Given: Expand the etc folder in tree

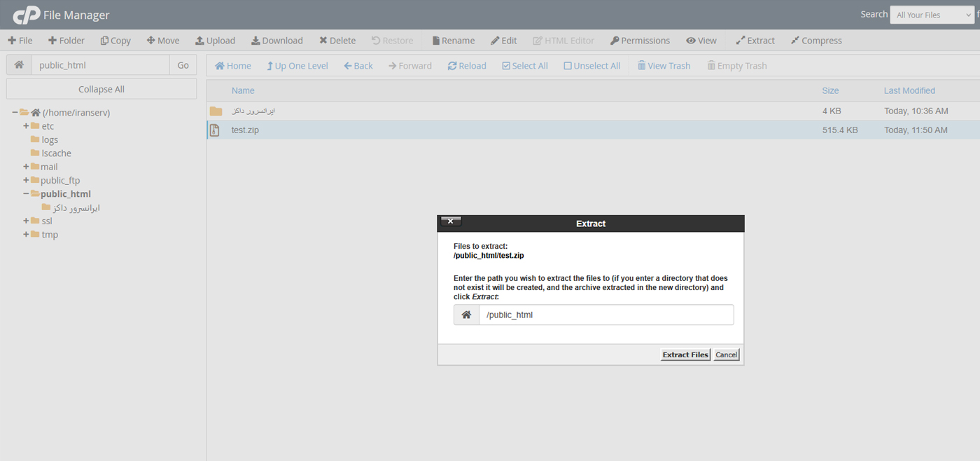Looking at the screenshot, I should coord(26,126).
